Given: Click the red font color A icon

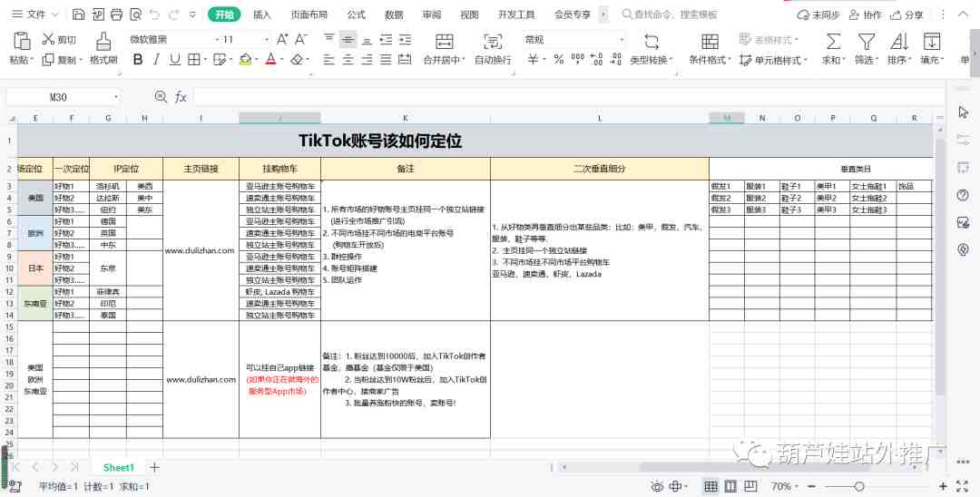Looking at the screenshot, I should pos(270,59).
